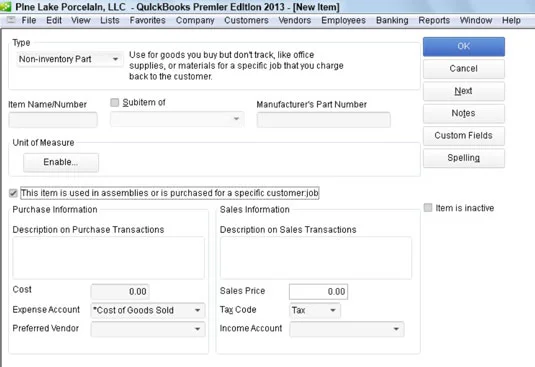Screen dimensions: 535x367
Task: Click the Cost amount field
Action: (x=120, y=292)
